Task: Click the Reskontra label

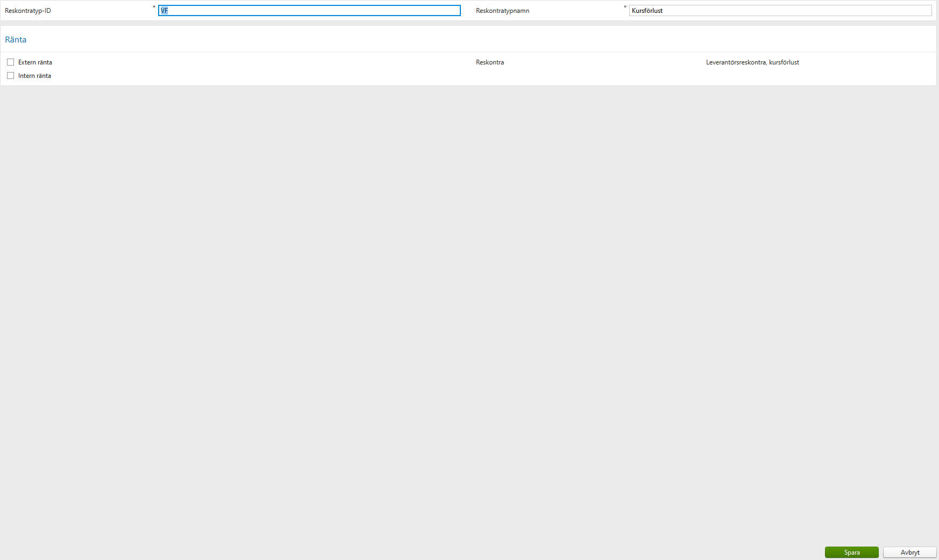Action: point(489,62)
